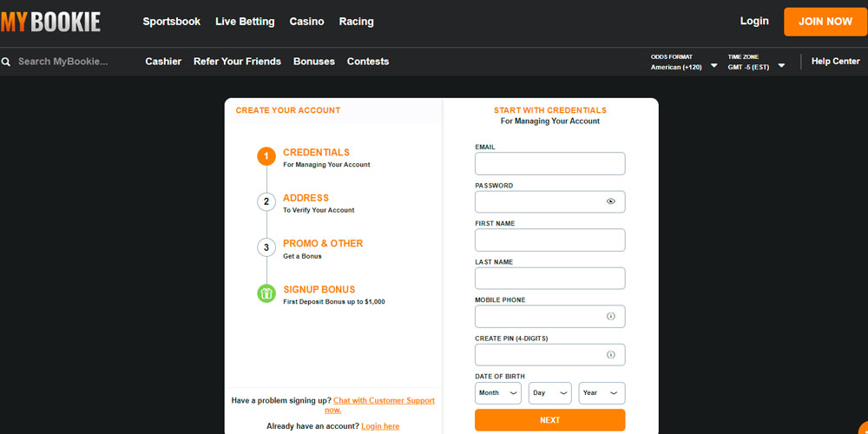Select step 1 Credentials circle
Screen dimensions: 868x434
click(266, 156)
